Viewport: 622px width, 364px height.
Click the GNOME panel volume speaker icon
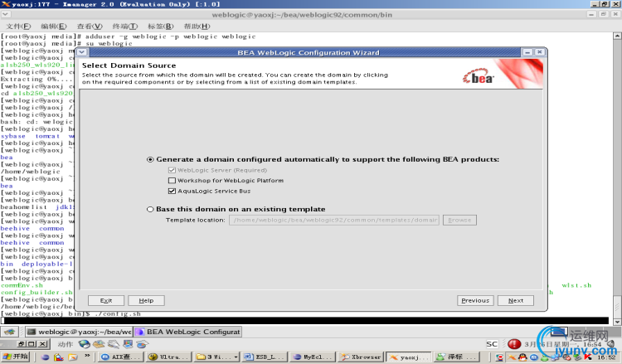pyautogui.click(x=610, y=344)
